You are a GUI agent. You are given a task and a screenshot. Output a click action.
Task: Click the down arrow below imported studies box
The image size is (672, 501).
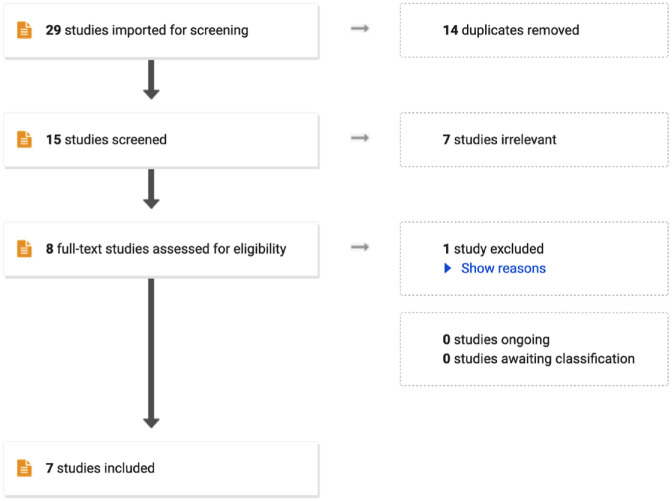pyautogui.click(x=151, y=79)
